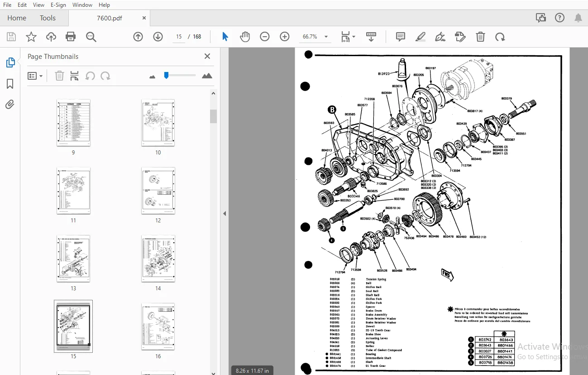This screenshot has width=588, height=375.
Task: Open the find text search tool
Action: pos(91,37)
